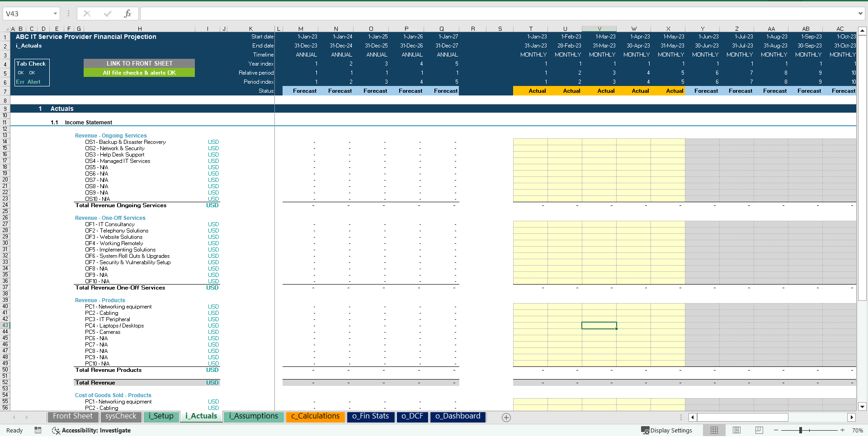Click 'Total Revenue Ongoing Services' row label
The height and width of the screenshot is (437, 868).
click(x=121, y=205)
